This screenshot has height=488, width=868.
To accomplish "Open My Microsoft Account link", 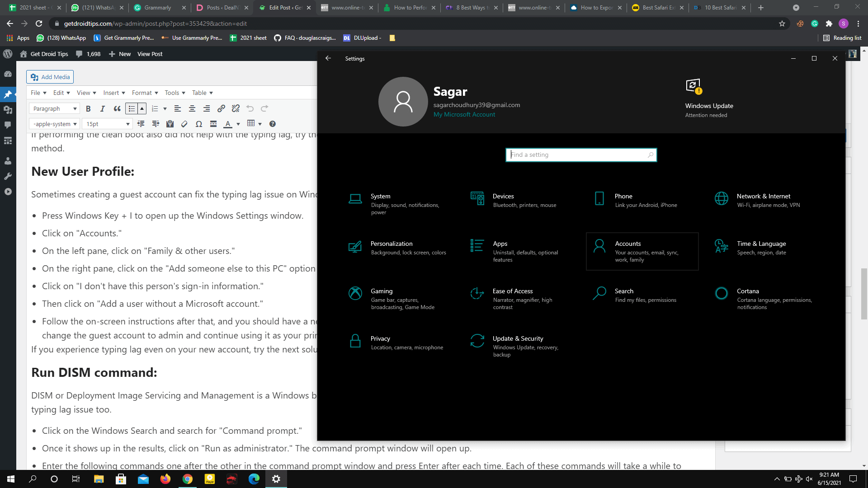I will coord(464,114).
